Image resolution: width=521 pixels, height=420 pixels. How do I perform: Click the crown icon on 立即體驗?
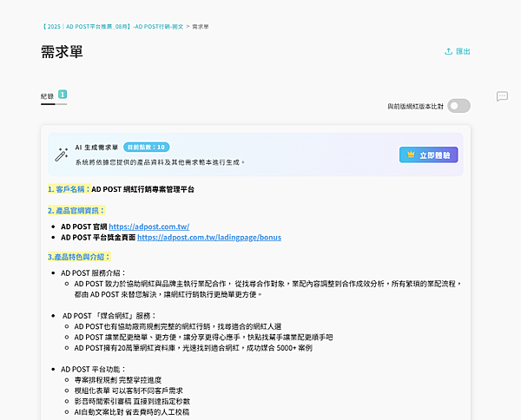411,154
